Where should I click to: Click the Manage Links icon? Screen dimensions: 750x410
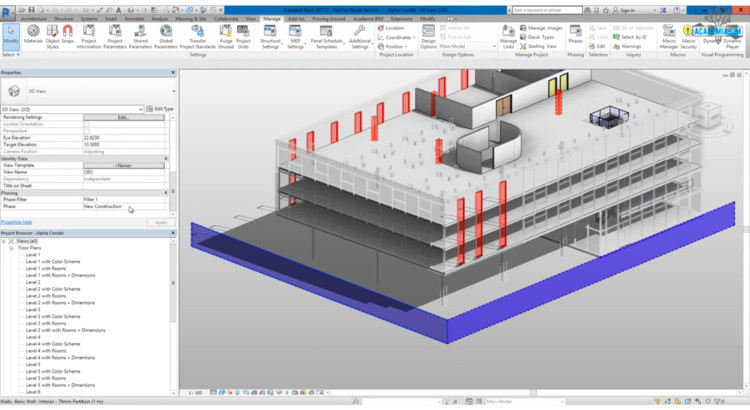(x=508, y=36)
